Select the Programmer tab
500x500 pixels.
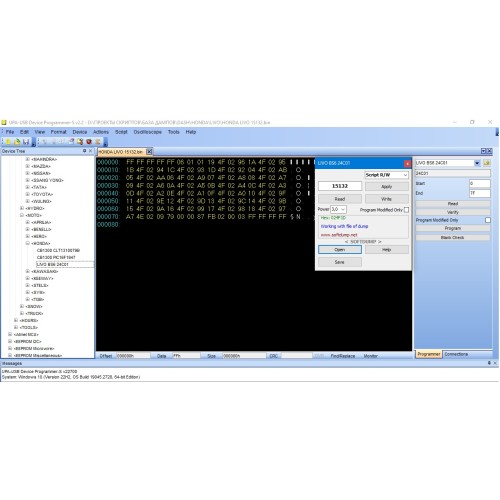(429, 354)
